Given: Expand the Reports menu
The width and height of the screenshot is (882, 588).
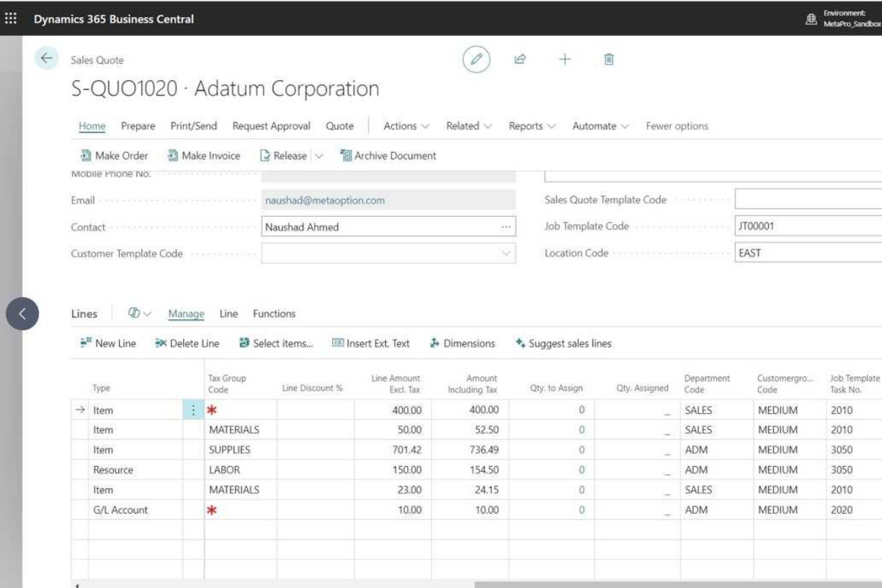Looking at the screenshot, I should pos(532,126).
